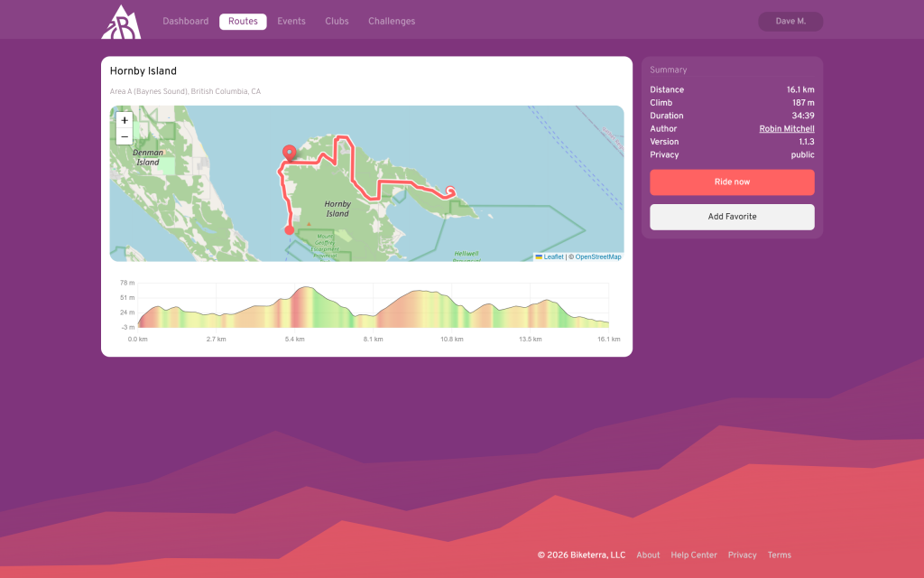Go to the Events section
The image size is (924, 578).
click(x=291, y=22)
